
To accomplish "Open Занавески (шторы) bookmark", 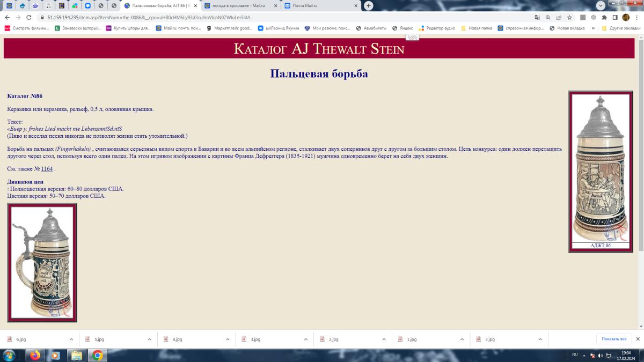I will coord(77,28).
